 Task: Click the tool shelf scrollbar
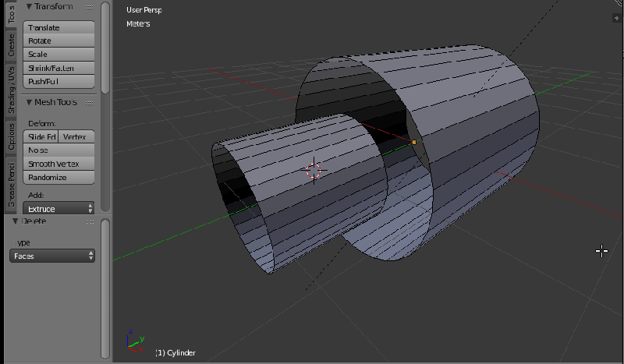[x=105, y=48]
